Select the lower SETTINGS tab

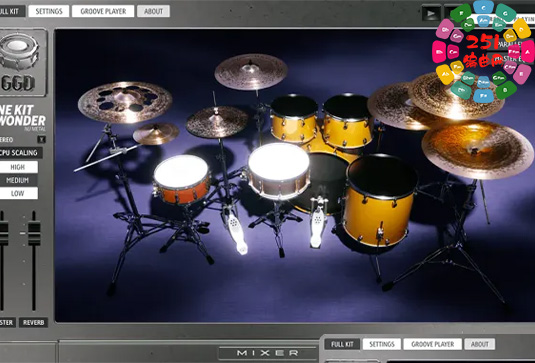point(382,344)
